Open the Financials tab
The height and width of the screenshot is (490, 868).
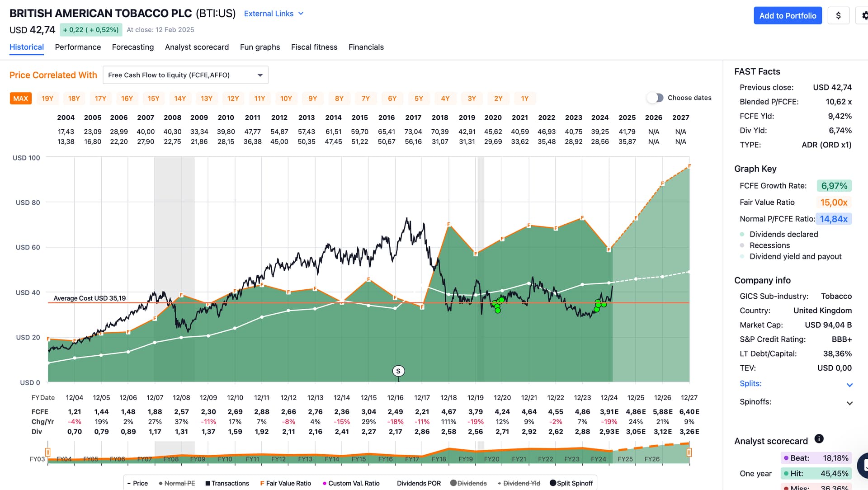pos(366,47)
